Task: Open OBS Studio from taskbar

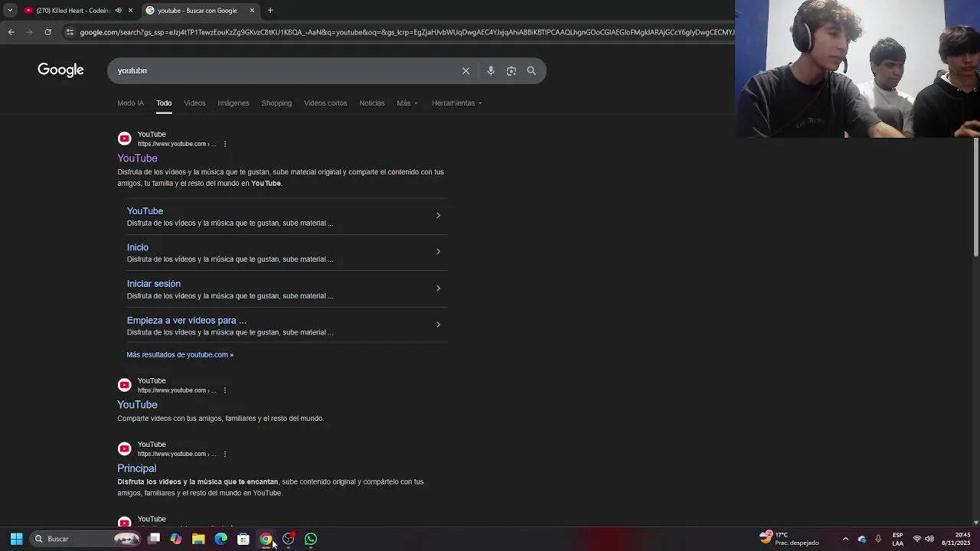Action: click(x=288, y=539)
